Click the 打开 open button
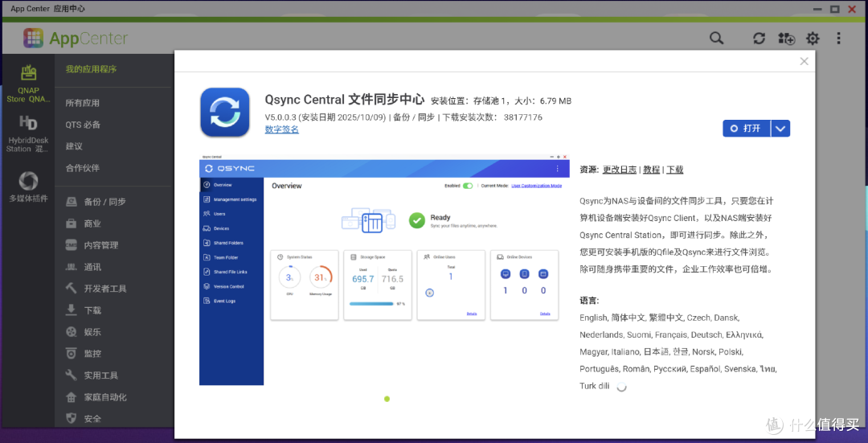 pyautogui.click(x=746, y=129)
